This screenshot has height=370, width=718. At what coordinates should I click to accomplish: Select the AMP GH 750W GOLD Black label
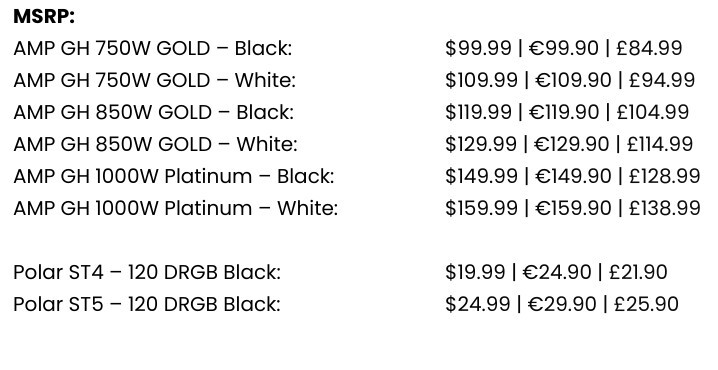[152, 48]
